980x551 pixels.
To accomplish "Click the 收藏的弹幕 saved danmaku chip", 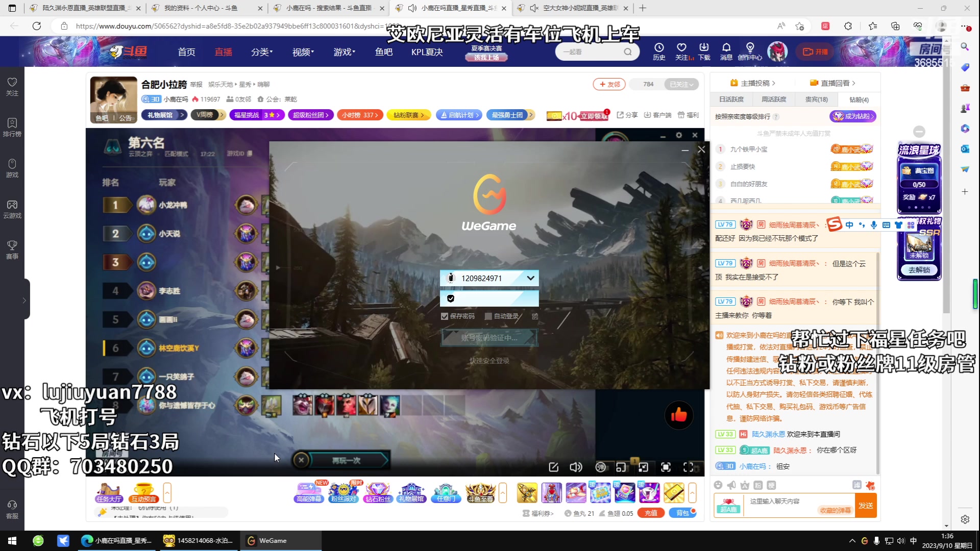I will [835, 510].
